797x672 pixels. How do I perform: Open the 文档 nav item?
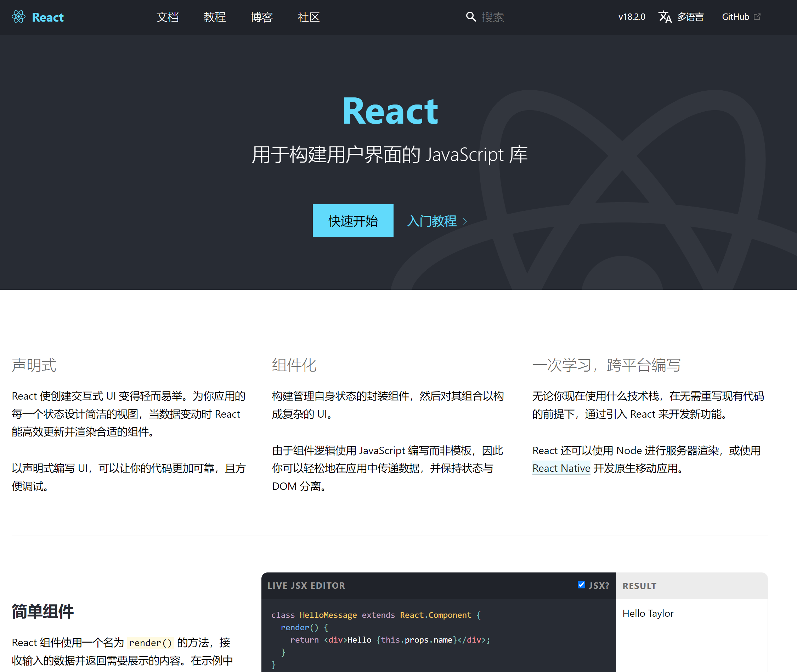click(x=168, y=17)
